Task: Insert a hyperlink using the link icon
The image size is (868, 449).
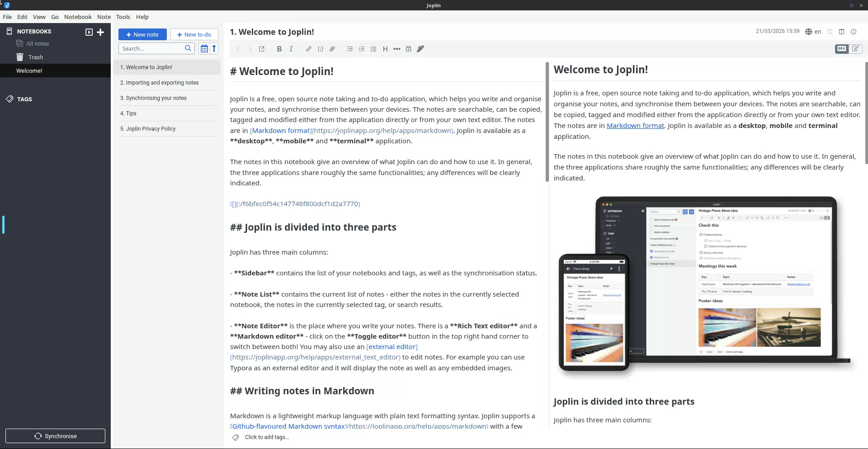Action: (308, 49)
